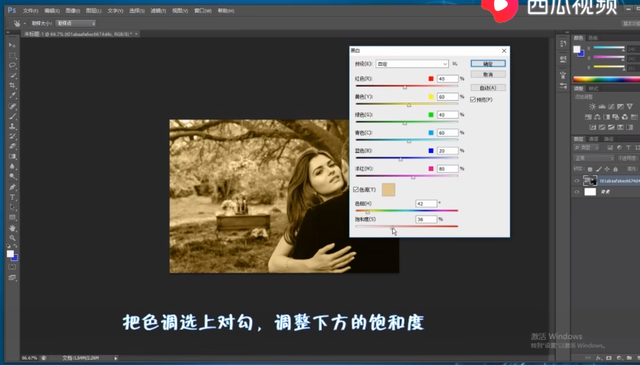This screenshot has height=365, width=640.
Task: Select the Hand tool
Action: pyautogui.click(x=12, y=228)
